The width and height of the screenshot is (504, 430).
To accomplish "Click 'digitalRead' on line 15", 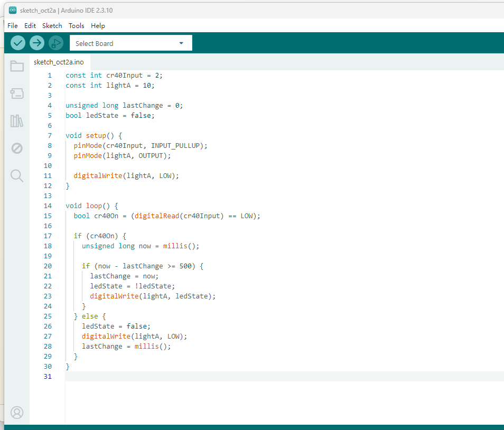I will [157, 216].
